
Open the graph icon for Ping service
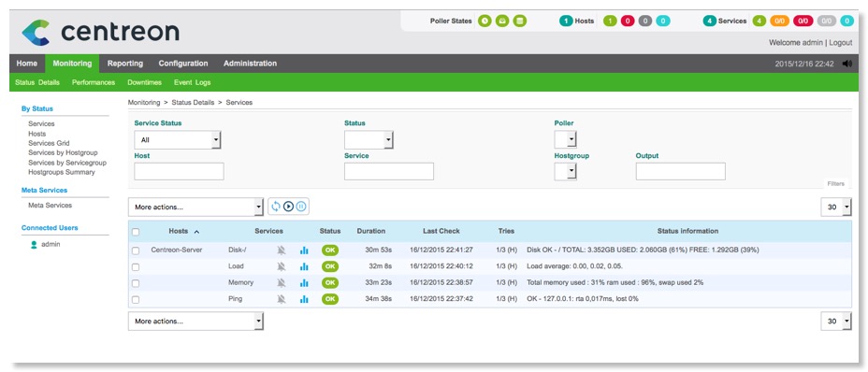[x=304, y=299]
